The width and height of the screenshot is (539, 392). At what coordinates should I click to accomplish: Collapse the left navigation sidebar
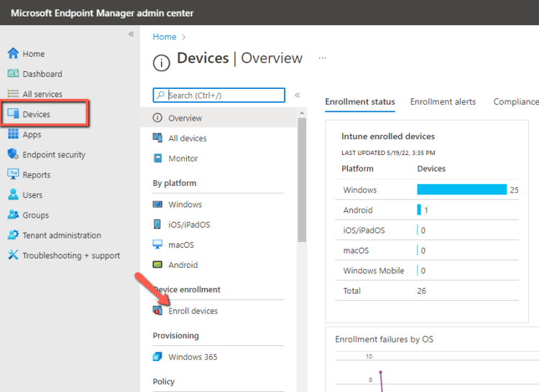[x=132, y=34]
